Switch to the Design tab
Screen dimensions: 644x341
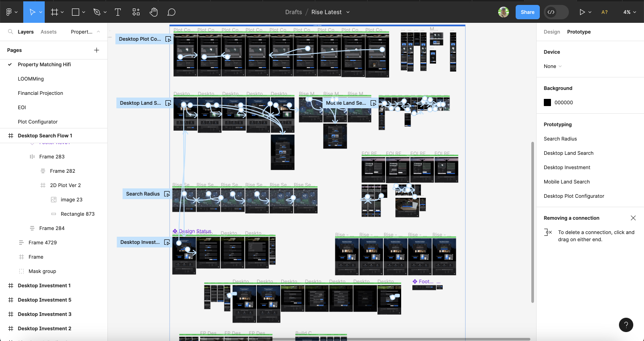pos(552,32)
